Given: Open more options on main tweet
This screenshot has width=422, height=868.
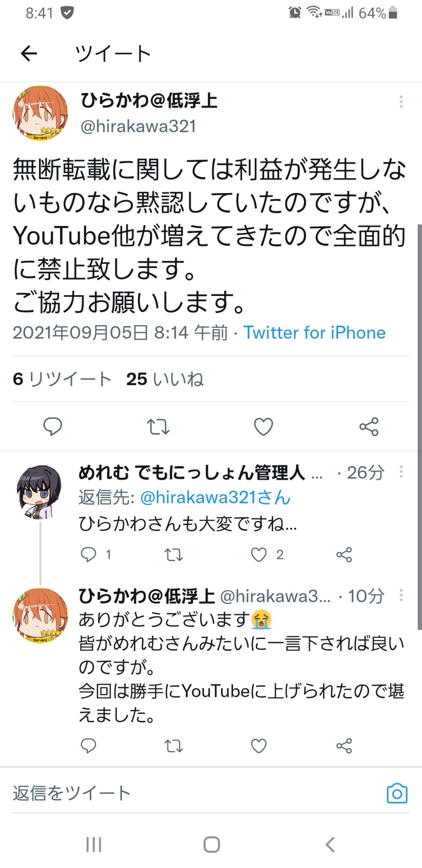Looking at the screenshot, I should (401, 102).
